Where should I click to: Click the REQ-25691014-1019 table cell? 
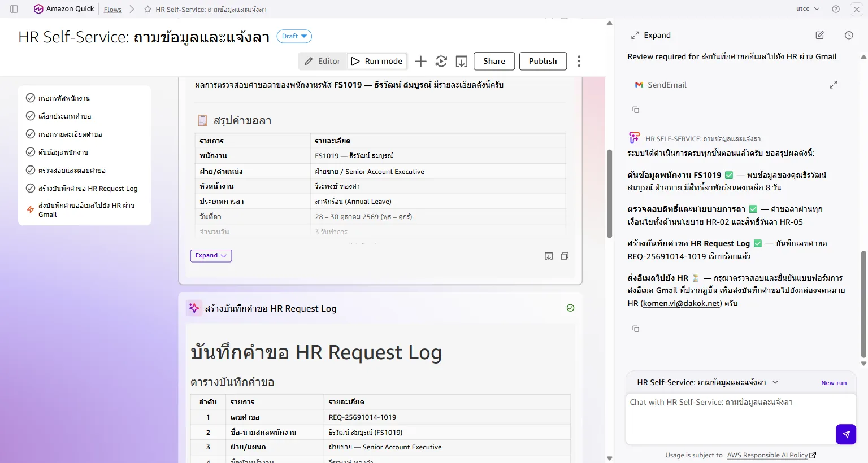pos(446,417)
